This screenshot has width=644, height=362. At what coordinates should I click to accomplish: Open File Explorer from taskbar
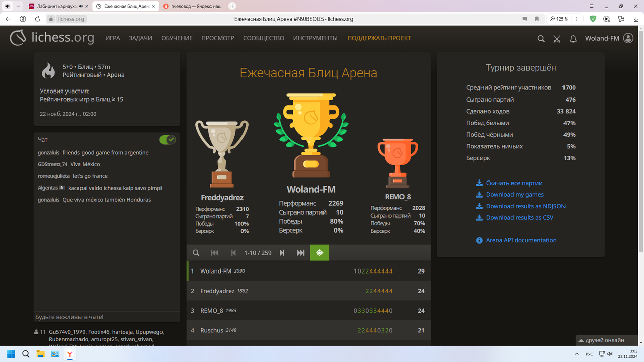[40, 354]
